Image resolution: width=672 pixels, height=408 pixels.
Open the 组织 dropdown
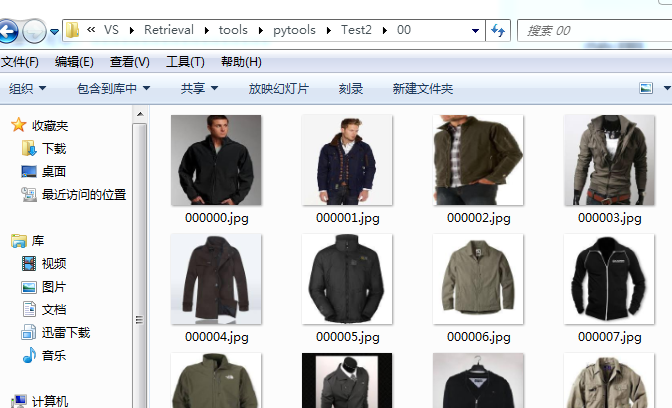click(27, 89)
